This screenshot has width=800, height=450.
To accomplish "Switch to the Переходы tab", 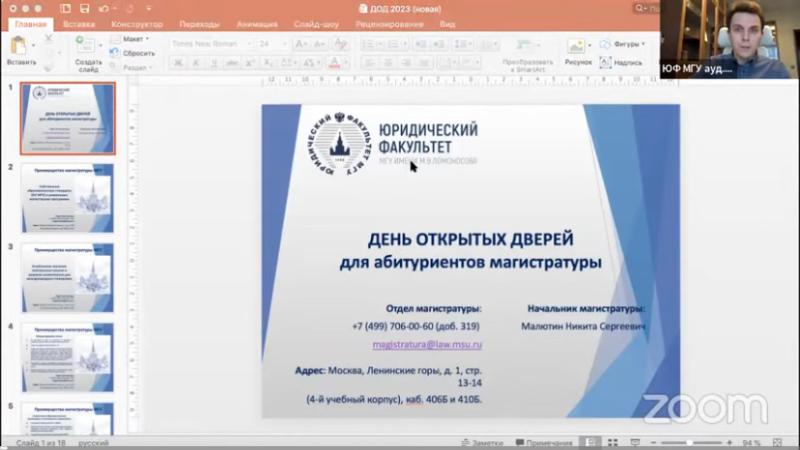I will (x=199, y=24).
